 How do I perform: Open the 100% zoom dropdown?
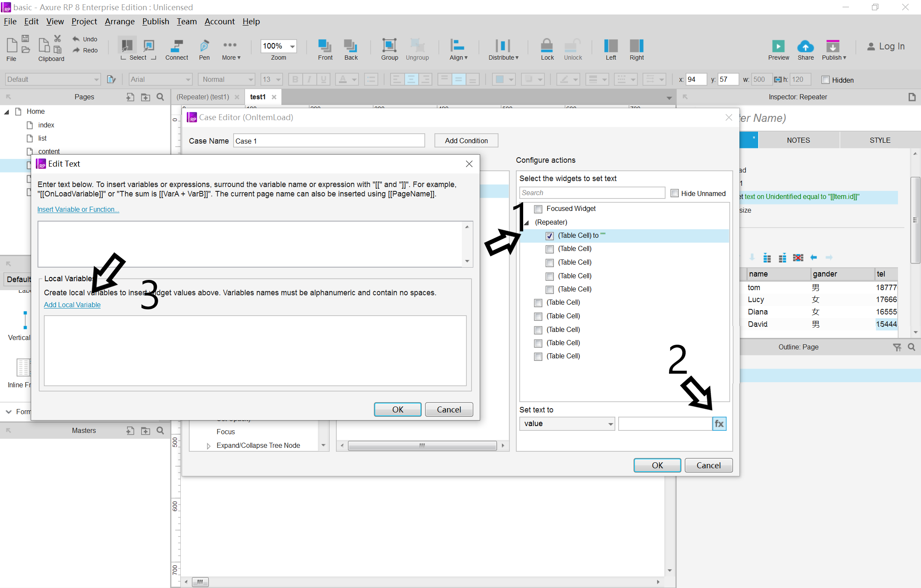point(293,46)
